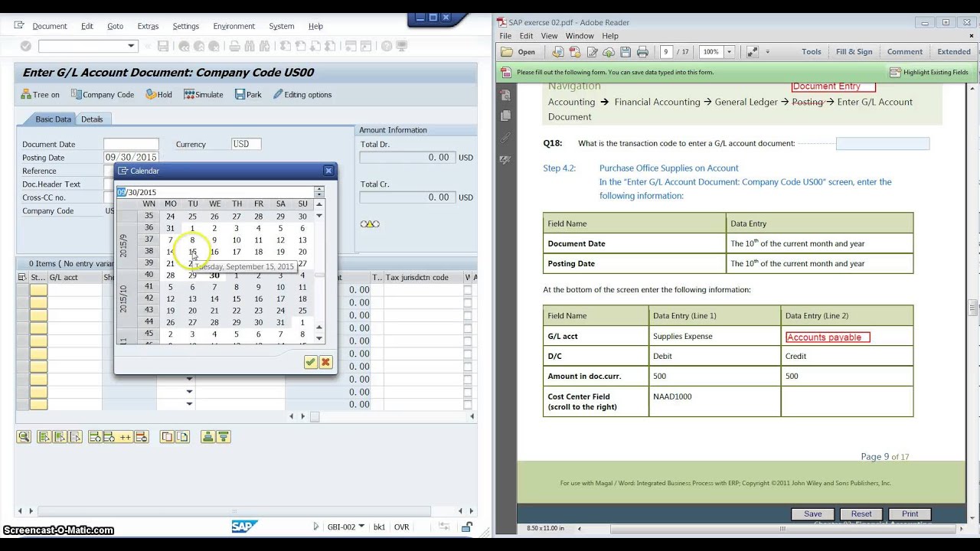Viewport: 980px width, 551px height.
Task: Open the Document menu in SAP
Action: point(50,26)
